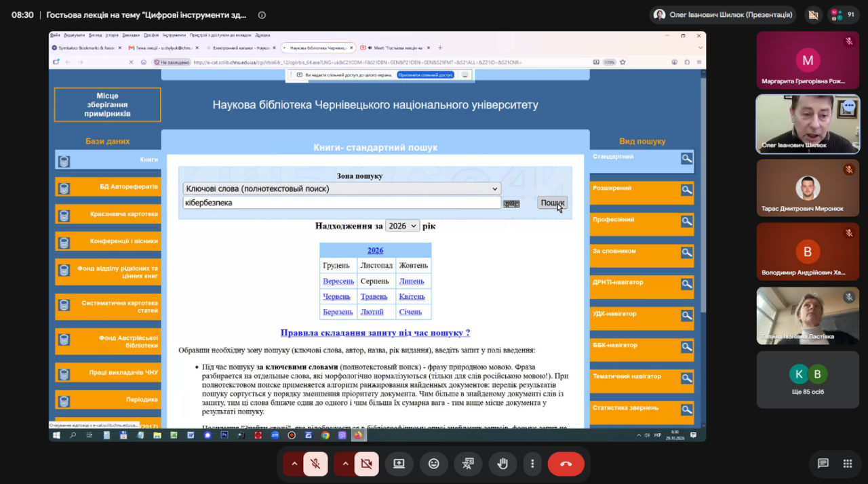Open the 2026 year dropdown
The height and width of the screenshot is (484, 868).
coord(403,226)
